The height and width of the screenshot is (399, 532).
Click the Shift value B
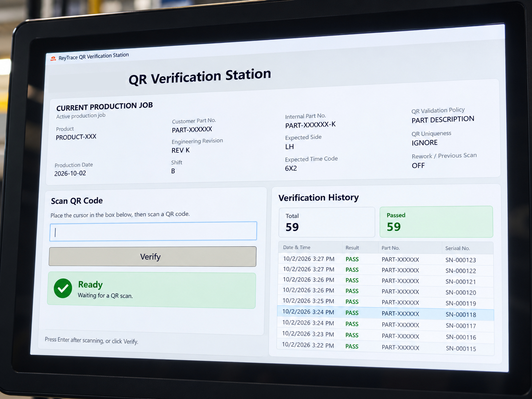click(x=173, y=171)
